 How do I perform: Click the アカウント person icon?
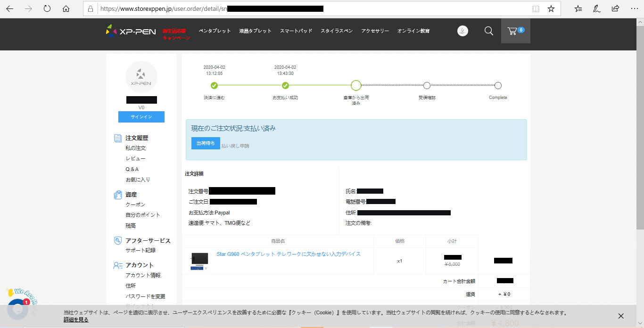pos(118,265)
